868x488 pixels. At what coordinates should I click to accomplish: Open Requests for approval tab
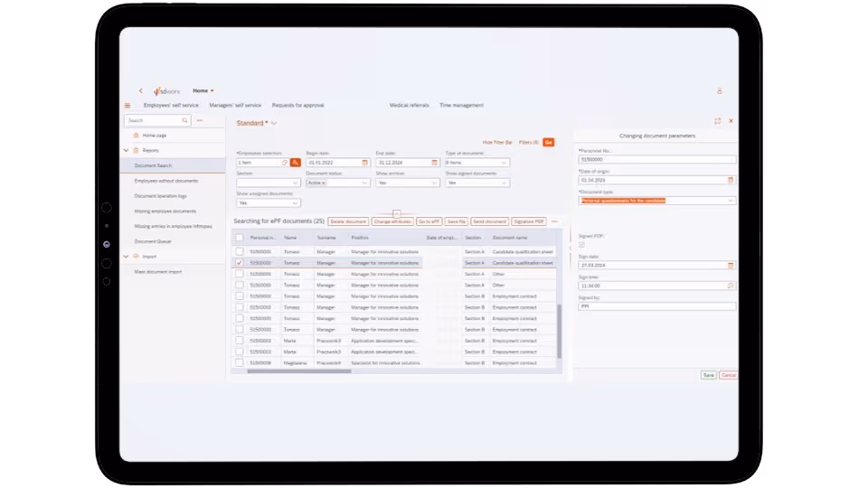pos(297,105)
